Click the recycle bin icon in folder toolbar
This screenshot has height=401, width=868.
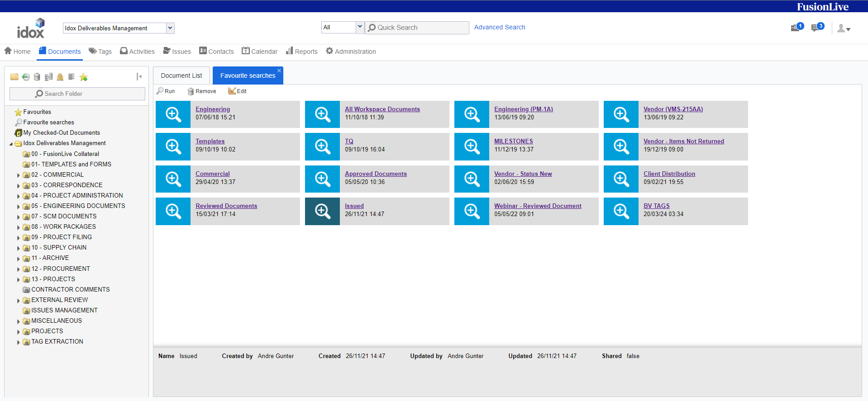click(x=37, y=77)
